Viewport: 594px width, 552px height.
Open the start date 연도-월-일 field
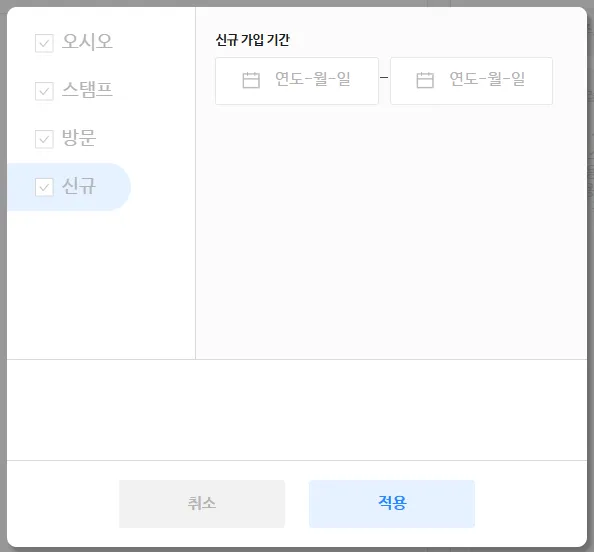[x=297, y=81]
